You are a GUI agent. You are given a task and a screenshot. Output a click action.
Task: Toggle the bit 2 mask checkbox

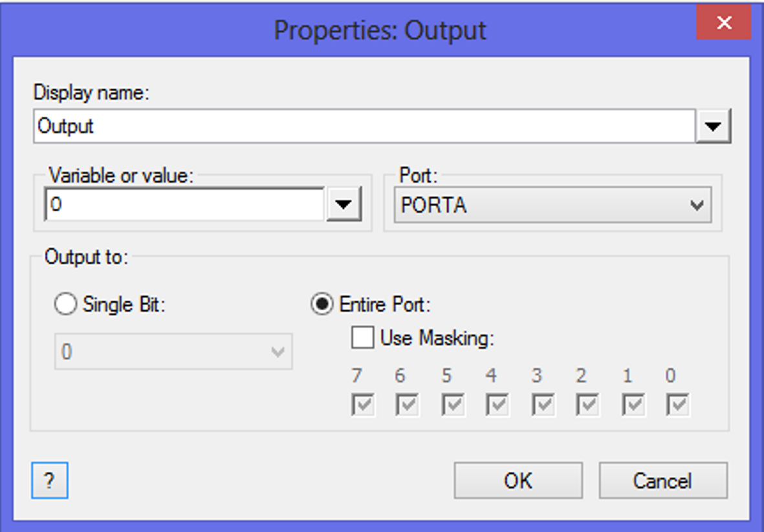587,405
